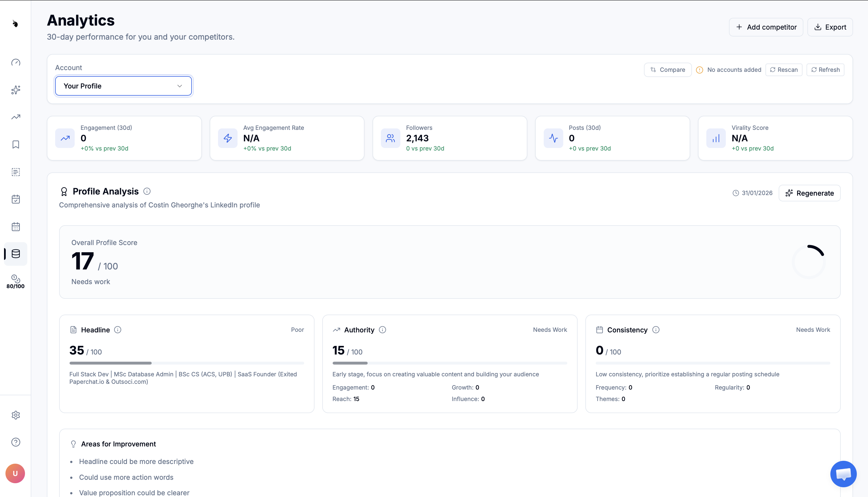Click Regenerate profile analysis
The height and width of the screenshot is (497, 868).
(x=809, y=193)
